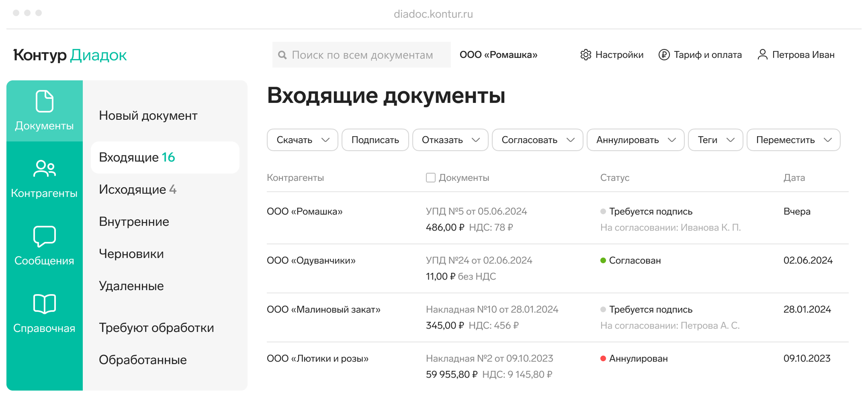Click the 09.10.2023 date cell
This screenshot has height=397, width=868.
point(807,358)
